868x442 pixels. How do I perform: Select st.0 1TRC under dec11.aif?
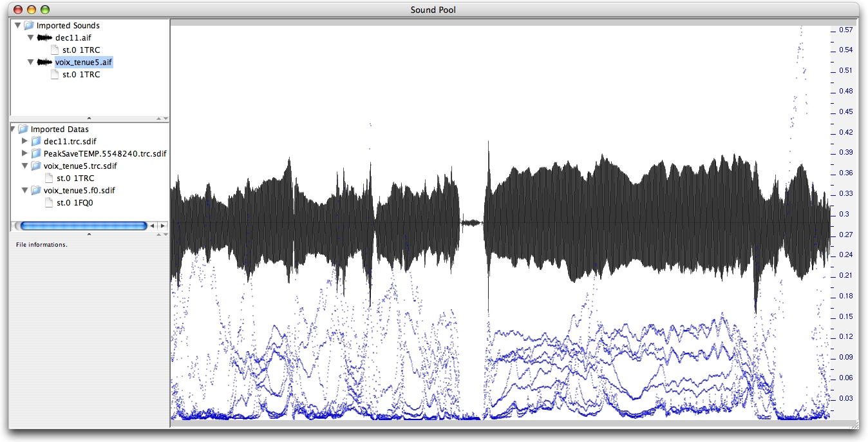pyautogui.click(x=81, y=50)
